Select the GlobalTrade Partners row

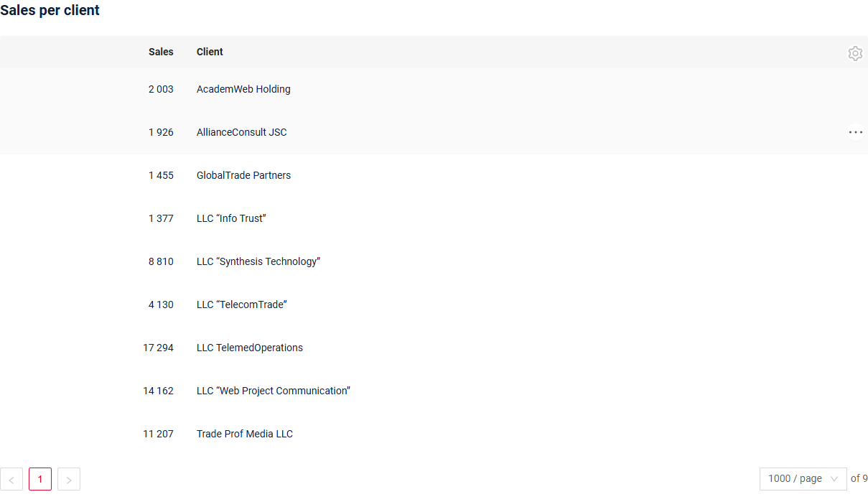(x=434, y=175)
